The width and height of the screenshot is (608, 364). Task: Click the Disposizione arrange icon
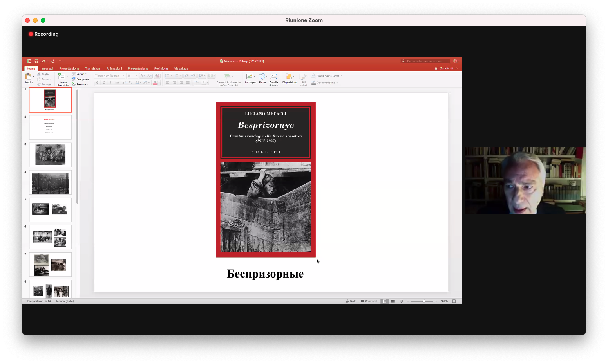(x=289, y=76)
